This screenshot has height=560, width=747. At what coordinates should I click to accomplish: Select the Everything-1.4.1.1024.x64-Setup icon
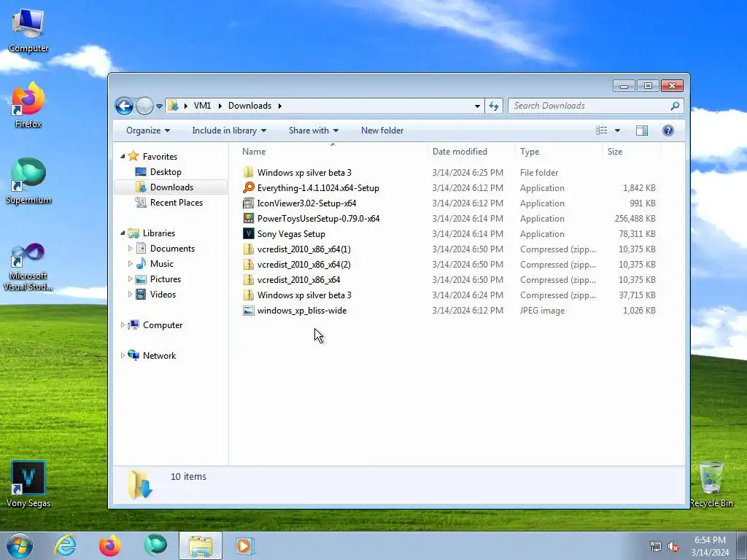pyautogui.click(x=248, y=187)
